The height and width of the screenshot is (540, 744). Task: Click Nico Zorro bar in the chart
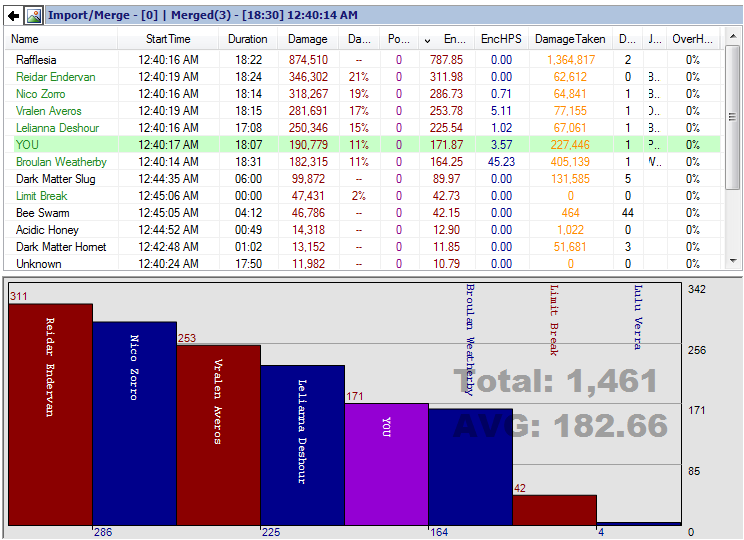point(135,423)
